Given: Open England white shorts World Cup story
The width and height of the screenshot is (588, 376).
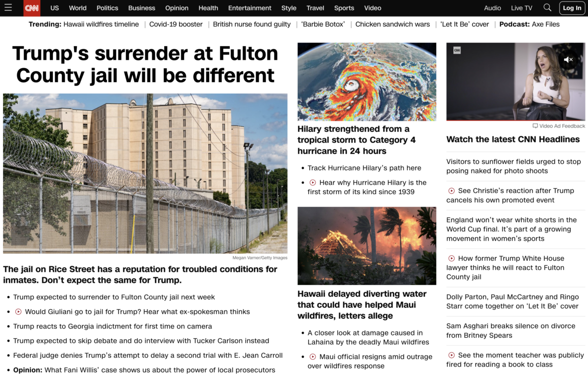Looking at the screenshot, I should (512, 229).
